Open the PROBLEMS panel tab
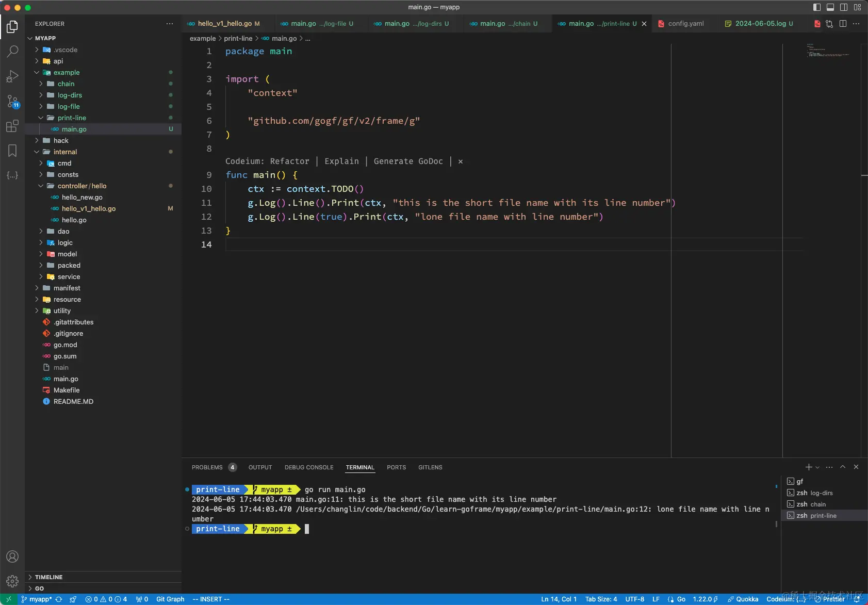 pos(214,467)
